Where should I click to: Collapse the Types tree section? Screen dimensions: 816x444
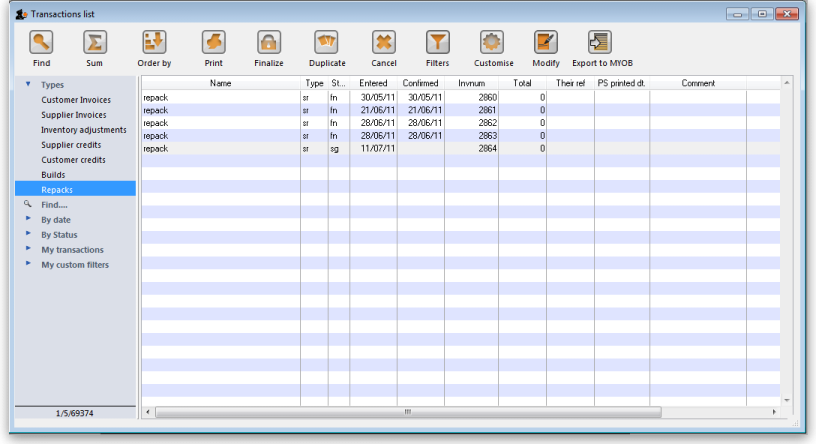(x=28, y=85)
